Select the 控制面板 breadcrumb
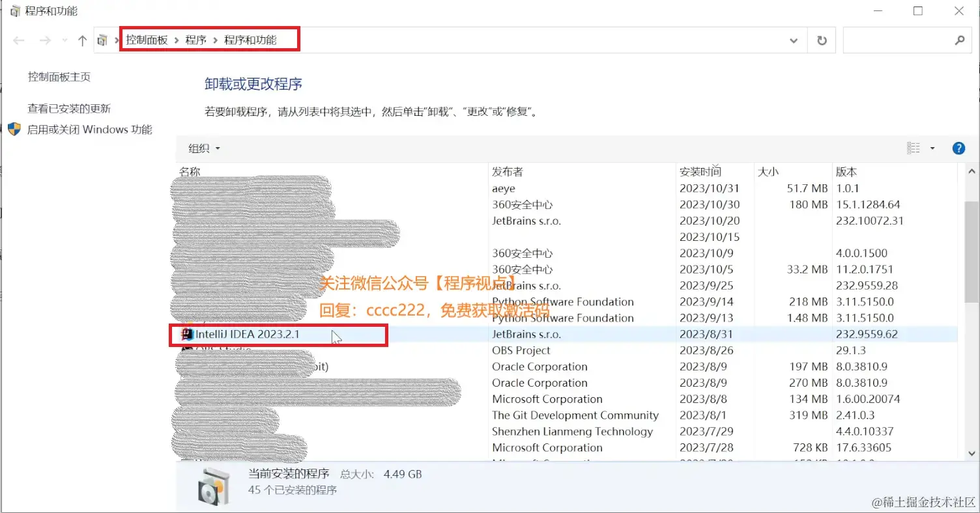Viewport: 980px width, 513px height. [147, 40]
